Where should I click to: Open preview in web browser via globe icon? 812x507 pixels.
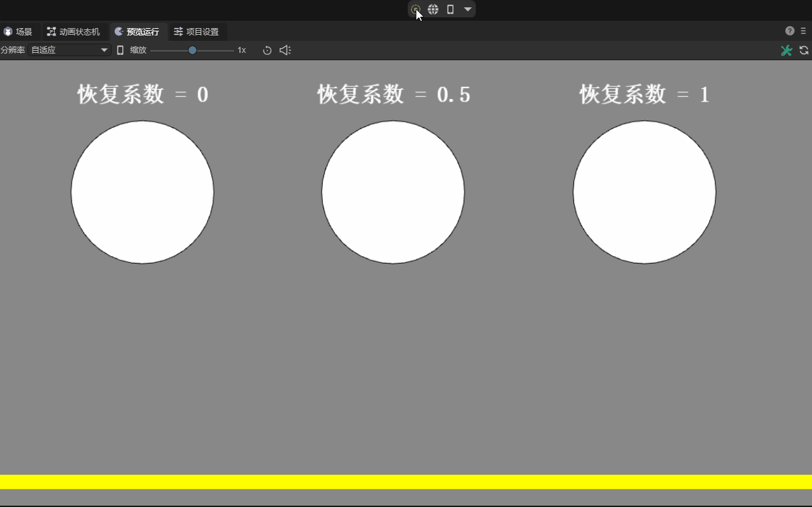pyautogui.click(x=433, y=9)
